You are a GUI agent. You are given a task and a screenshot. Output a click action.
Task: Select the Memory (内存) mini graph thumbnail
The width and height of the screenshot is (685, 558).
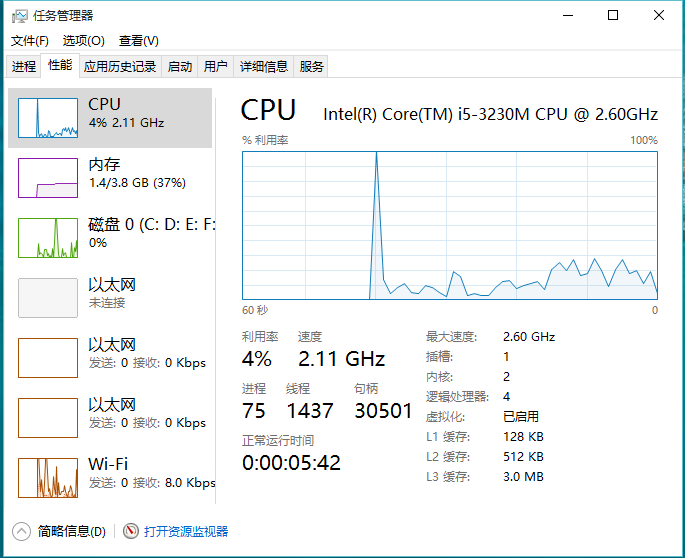pyautogui.click(x=48, y=178)
